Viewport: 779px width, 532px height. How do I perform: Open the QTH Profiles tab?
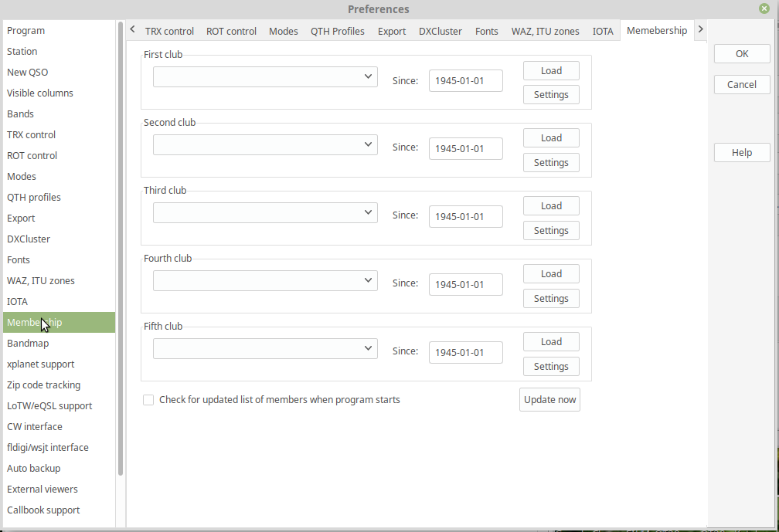(337, 31)
